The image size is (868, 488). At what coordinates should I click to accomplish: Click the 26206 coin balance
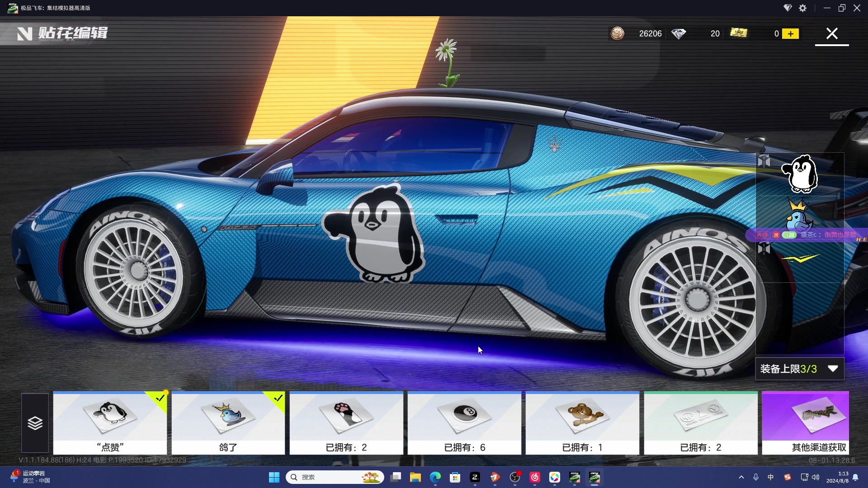650,34
